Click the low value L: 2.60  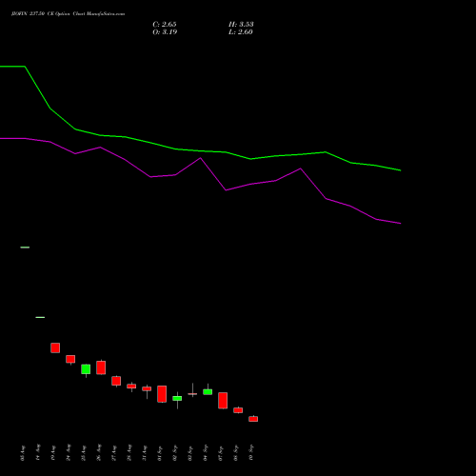point(241,32)
